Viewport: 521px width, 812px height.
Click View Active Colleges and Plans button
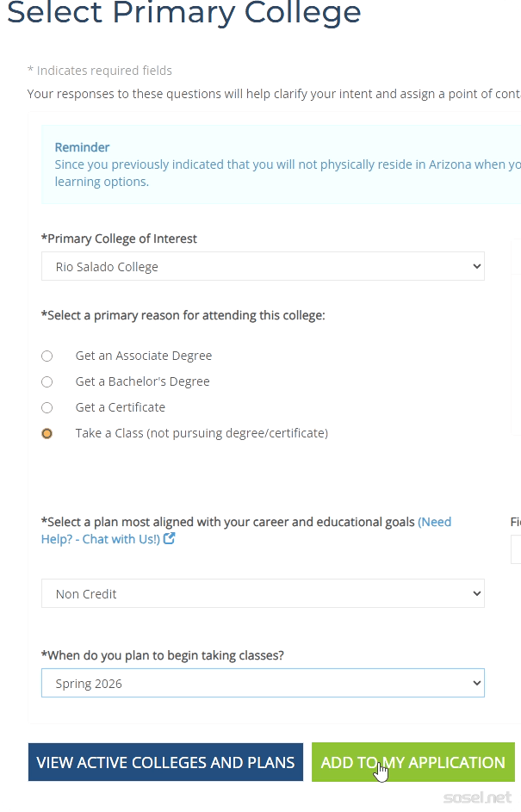point(165,762)
